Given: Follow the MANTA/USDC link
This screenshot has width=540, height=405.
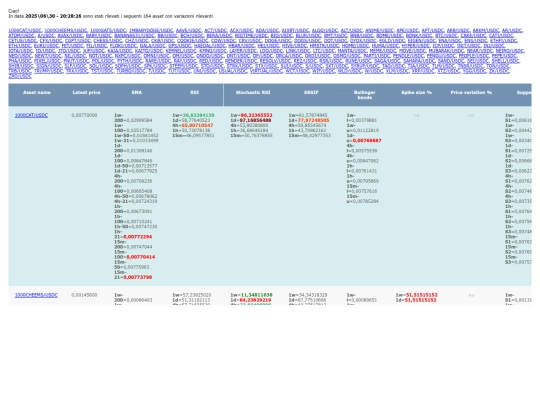Looking at the screenshot, I should 352,51.
